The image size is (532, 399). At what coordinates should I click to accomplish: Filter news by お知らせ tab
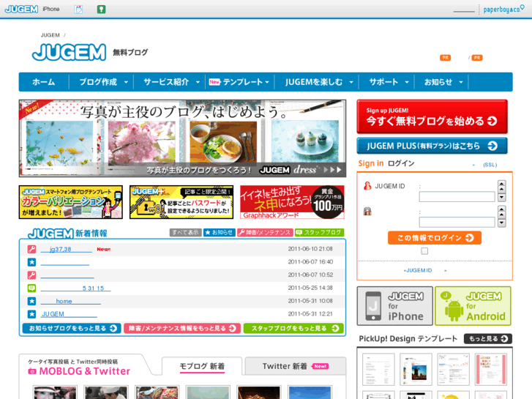coord(220,233)
